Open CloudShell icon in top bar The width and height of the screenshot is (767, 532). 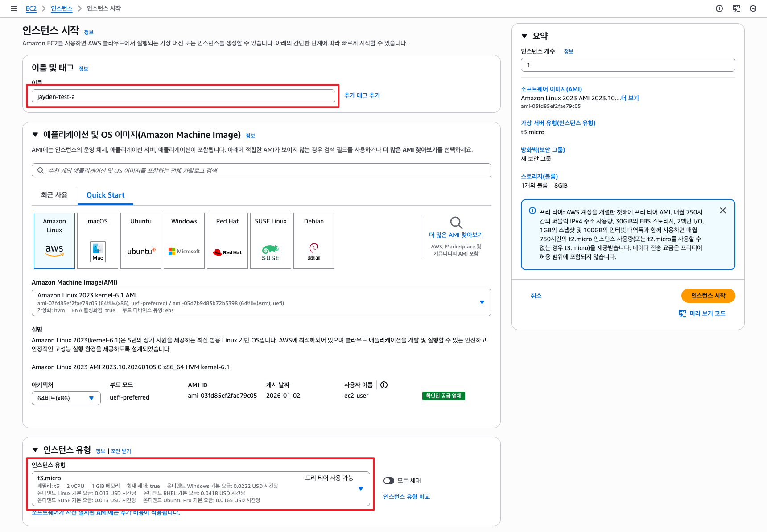click(x=736, y=8)
